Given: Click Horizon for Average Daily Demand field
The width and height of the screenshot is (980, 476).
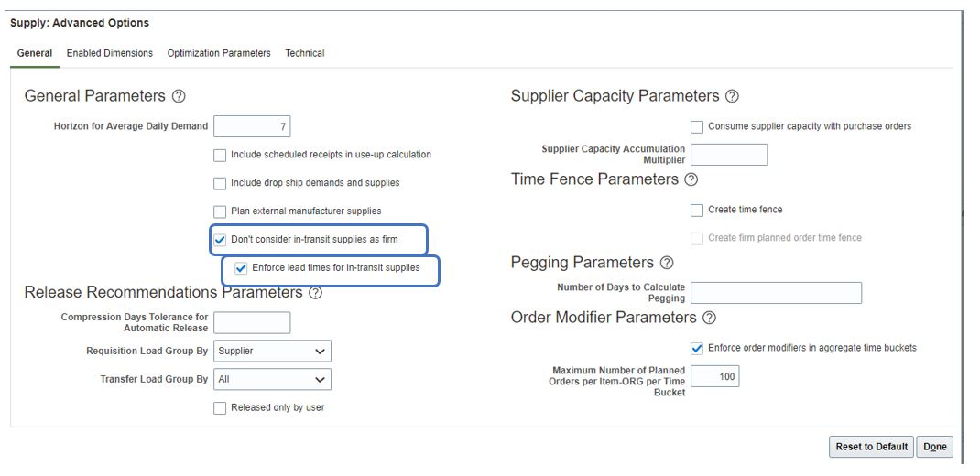Looking at the screenshot, I should [252, 126].
